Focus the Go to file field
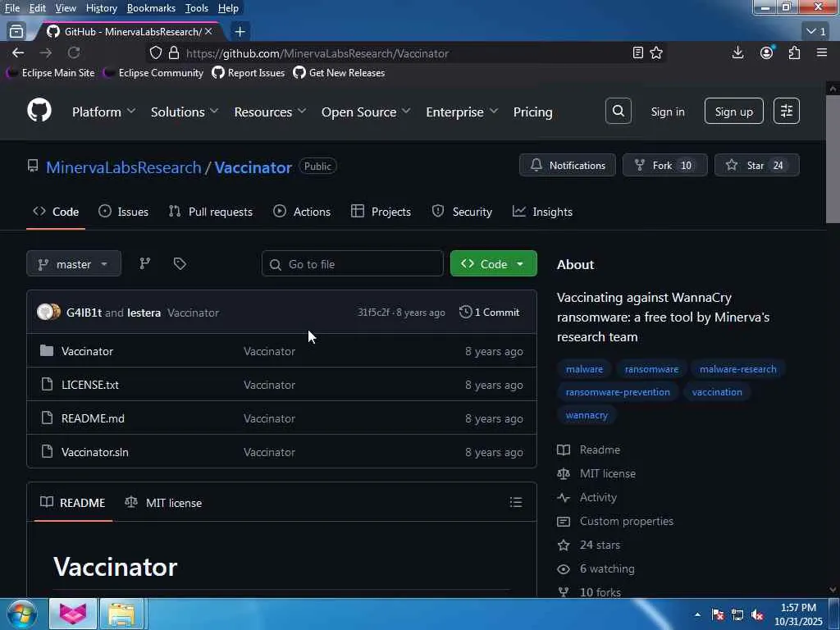 coord(353,263)
